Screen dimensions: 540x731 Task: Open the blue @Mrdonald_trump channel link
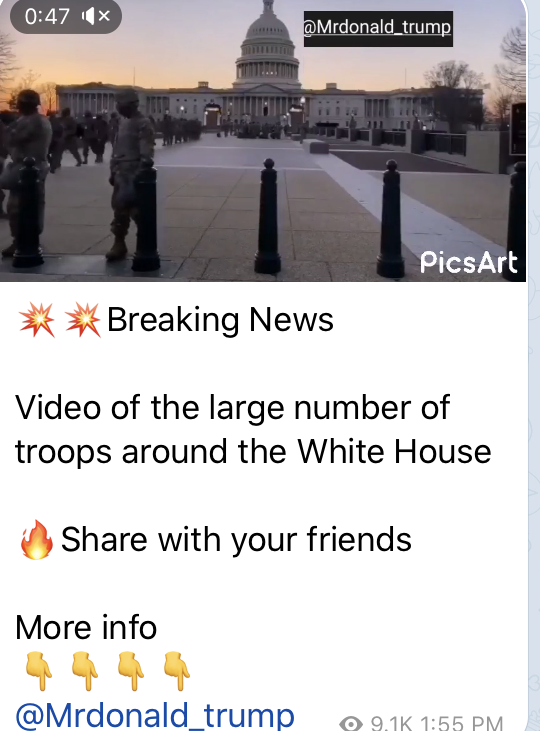click(155, 716)
